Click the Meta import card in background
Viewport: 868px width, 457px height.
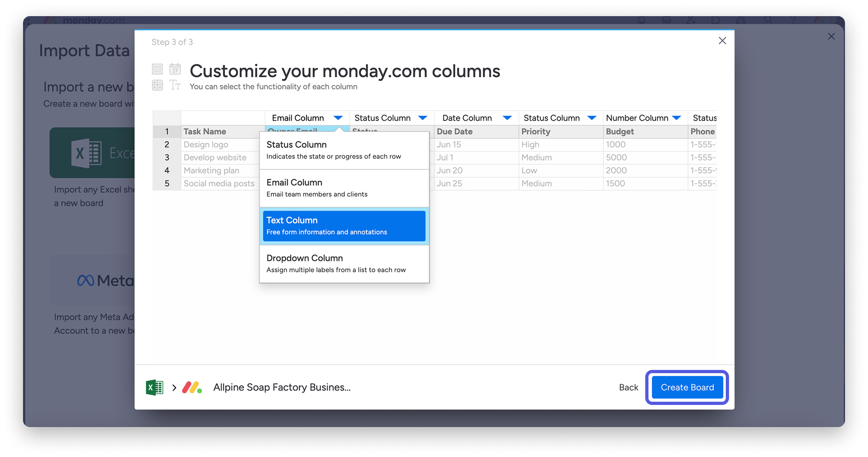pyautogui.click(x=92, y=280)
